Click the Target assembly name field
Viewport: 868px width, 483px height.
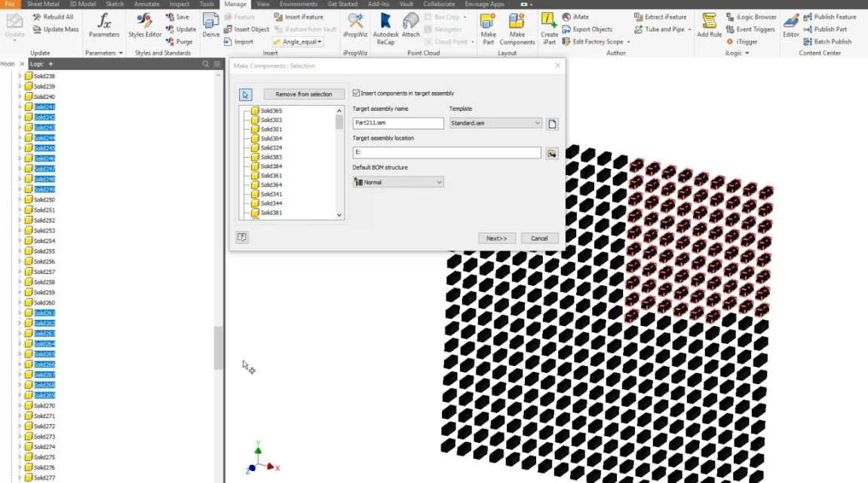click(398, 123)
